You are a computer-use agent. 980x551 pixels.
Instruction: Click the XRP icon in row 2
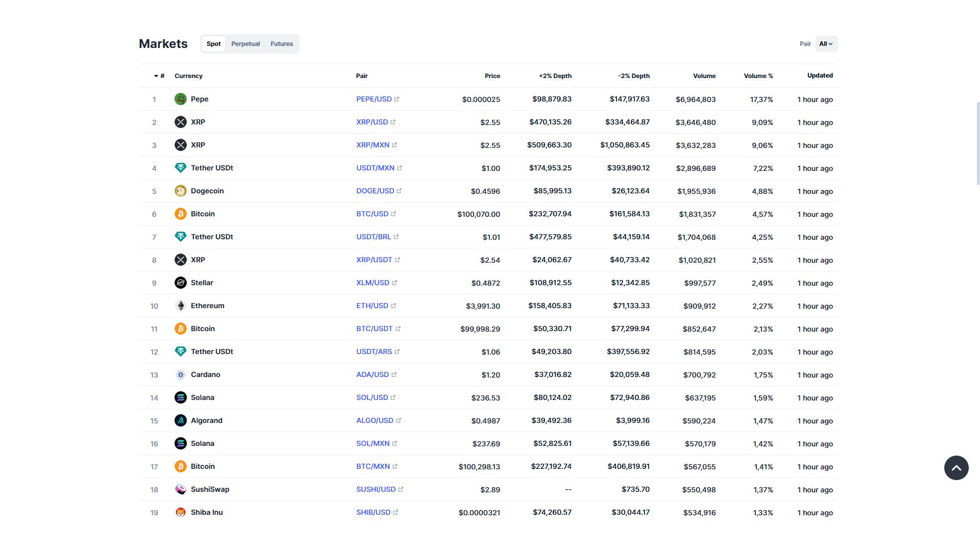point(181,122)
